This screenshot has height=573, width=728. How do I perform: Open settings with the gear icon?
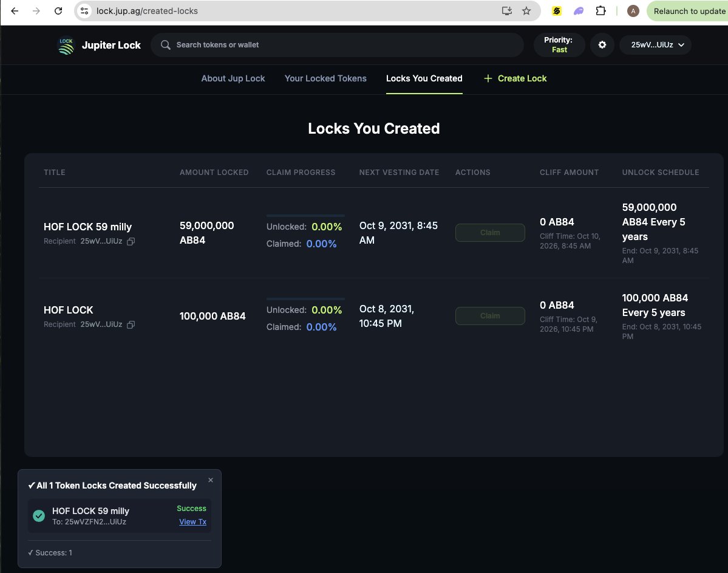pos(602,45)
